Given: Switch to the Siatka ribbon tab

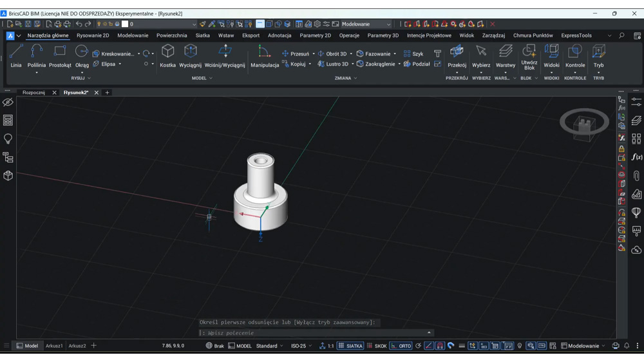Looking at the screenshot, I should [202, 35].
